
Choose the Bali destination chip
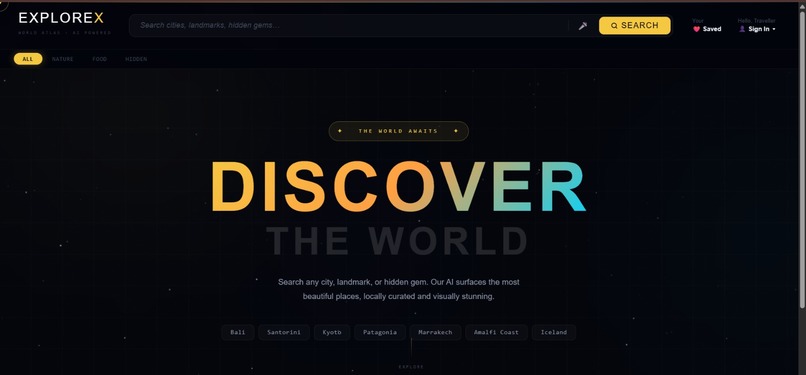click(x=238, y=332)
